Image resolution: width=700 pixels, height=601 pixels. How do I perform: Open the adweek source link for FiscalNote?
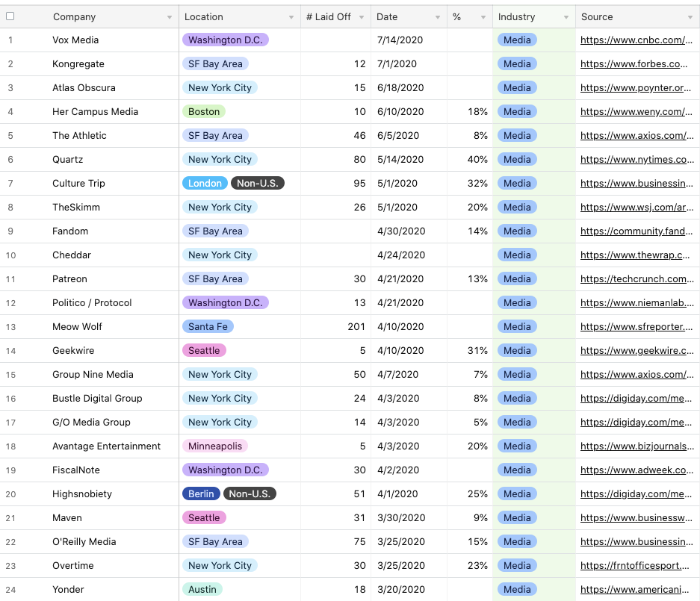(x=636, y=470)
